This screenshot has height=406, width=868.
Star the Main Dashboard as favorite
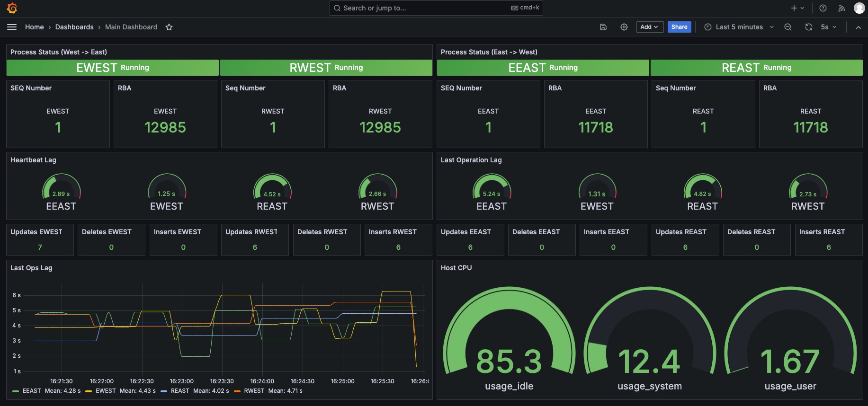169,27
